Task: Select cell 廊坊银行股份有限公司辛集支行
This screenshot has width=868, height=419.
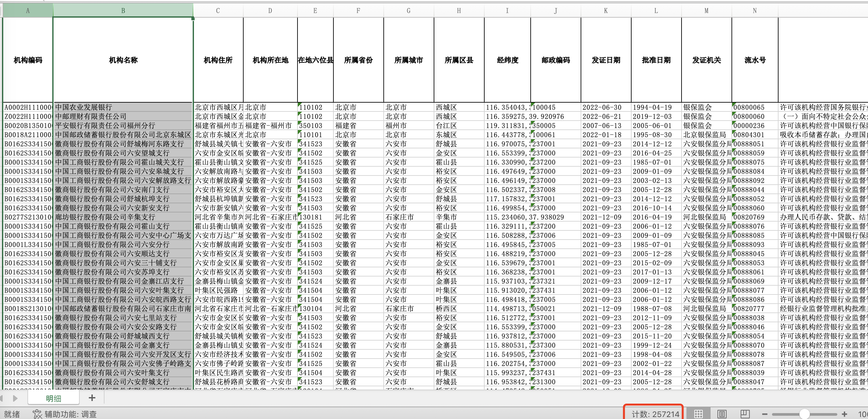Action: coord(123,217)
